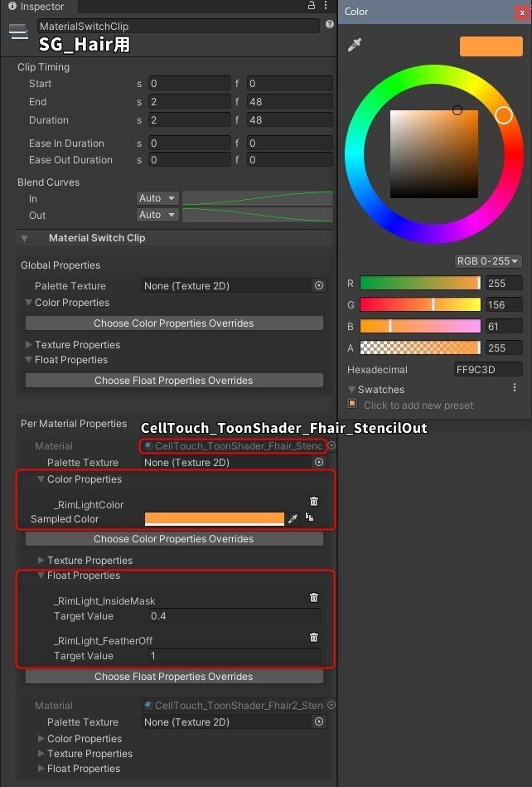This screenshot has height=787, width=532.
Task: Delete the _RimLight_InsideMask override
Action: pyautogui.click(x=314, y=597)
